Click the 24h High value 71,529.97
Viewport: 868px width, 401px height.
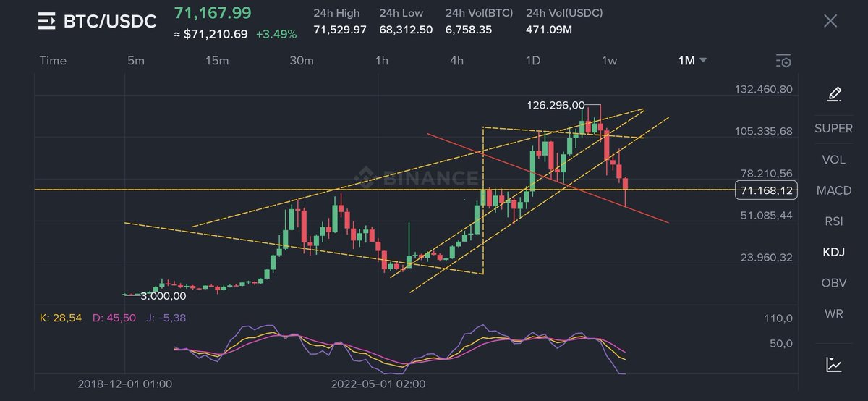click(x=340, y=30)
